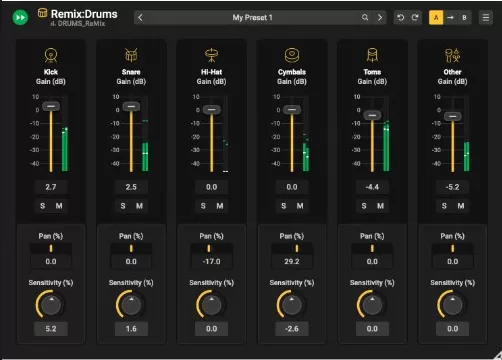The width and height of the screenshot is (502, 360).
Task: Select state B
Action: click(x=464, y=18)
